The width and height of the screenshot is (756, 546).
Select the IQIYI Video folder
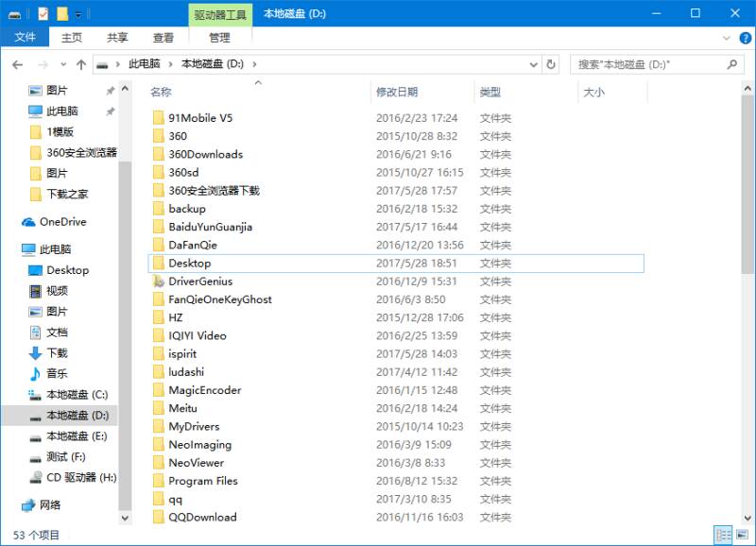[x=198, y=335]
